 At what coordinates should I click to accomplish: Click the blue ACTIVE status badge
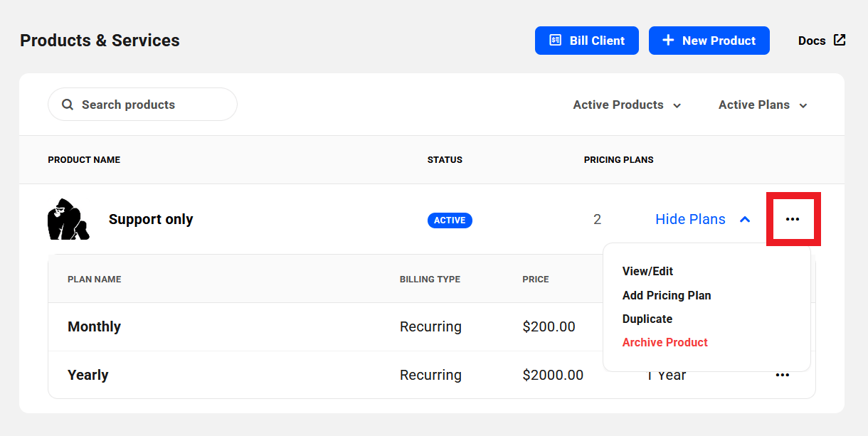[x=450, y=220]
